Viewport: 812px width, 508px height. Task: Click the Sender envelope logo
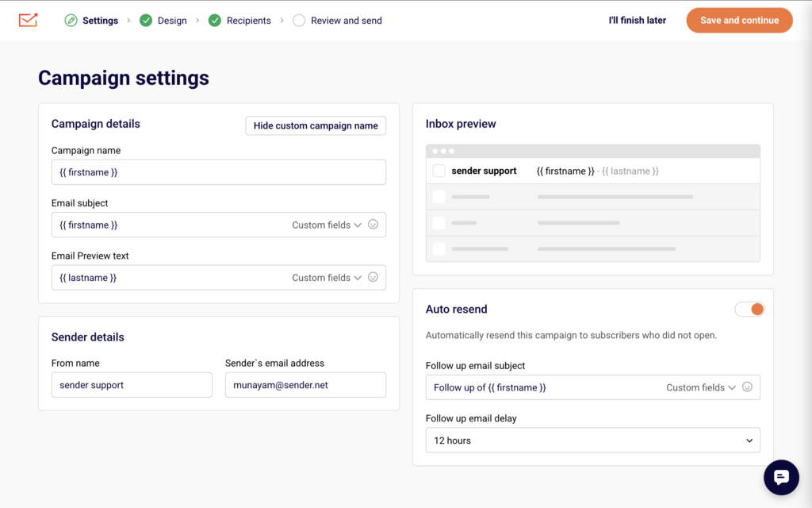[28, 20]
